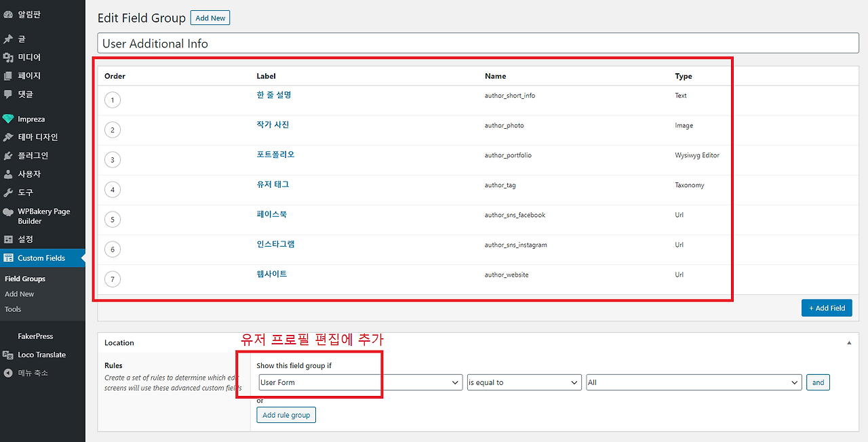This screenshot has height=442, width=868.
Task: Click the 알림판 dashboard icon in sidebar
Action: click(x=8, y=14)
